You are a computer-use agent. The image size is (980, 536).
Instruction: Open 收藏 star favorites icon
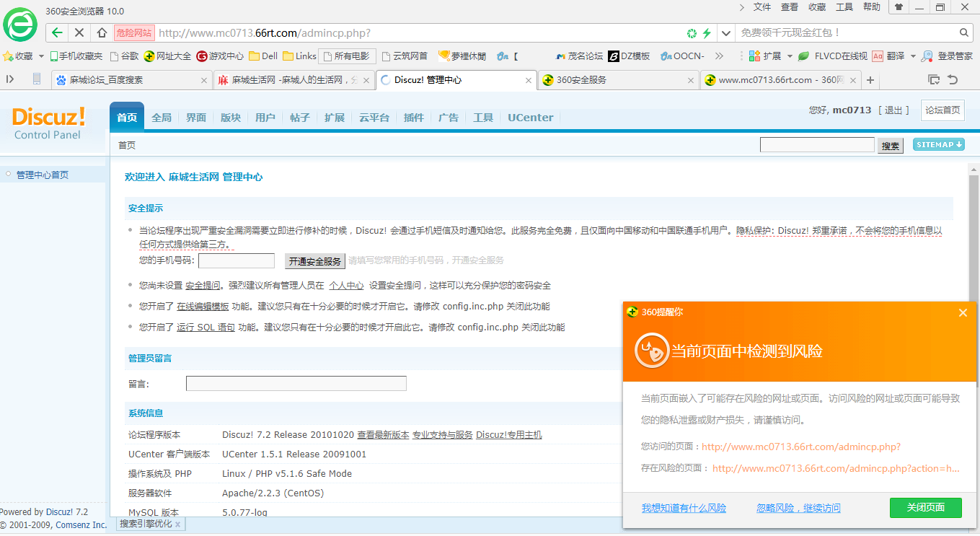pos(9,56)
